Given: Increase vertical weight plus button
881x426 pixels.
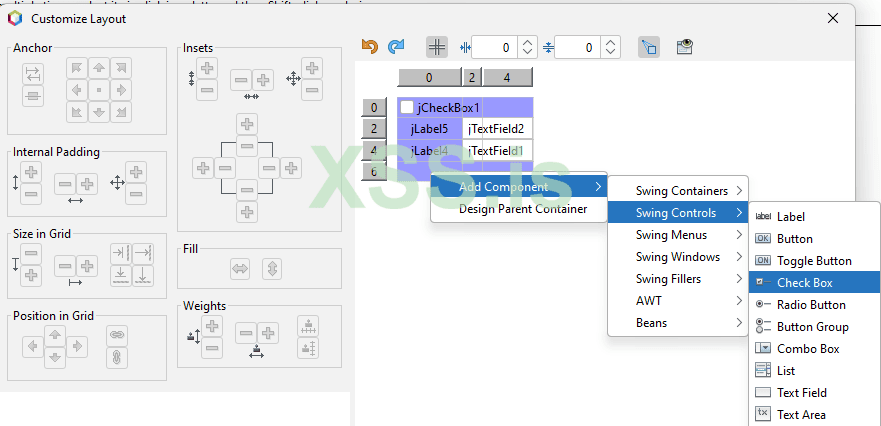Looking at the screenshot, I should pos(212,327).
